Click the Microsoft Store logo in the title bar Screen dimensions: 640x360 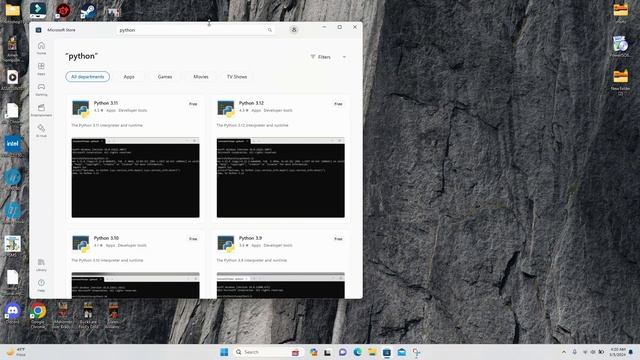click(38, 30)
